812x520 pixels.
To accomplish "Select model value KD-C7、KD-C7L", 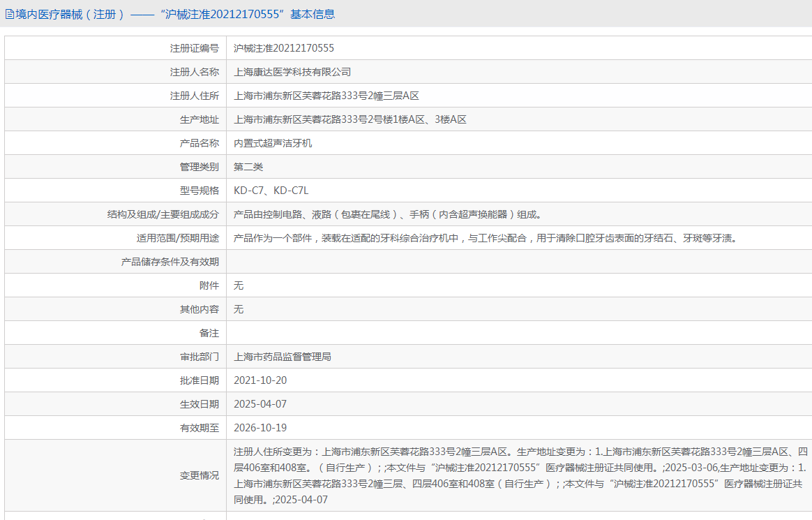I will coord(271,191).
